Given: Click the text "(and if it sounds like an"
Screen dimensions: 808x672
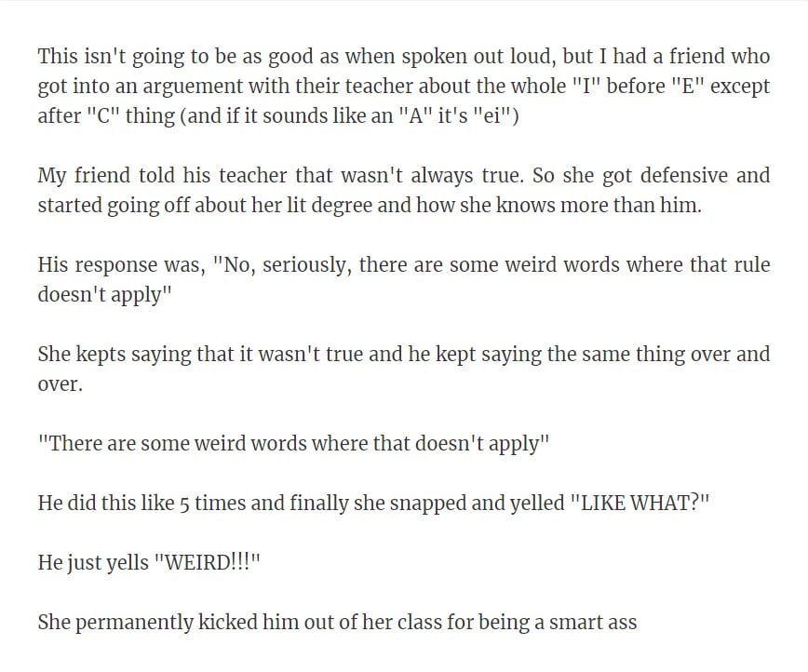Looking at the screenshot, I should (287, 115).
